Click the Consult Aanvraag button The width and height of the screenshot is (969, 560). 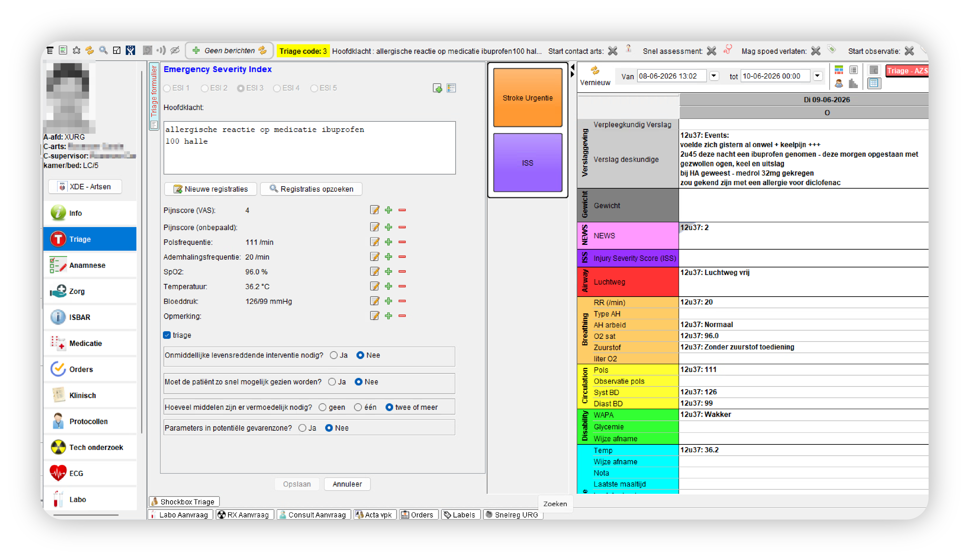(x=314, y=515)
